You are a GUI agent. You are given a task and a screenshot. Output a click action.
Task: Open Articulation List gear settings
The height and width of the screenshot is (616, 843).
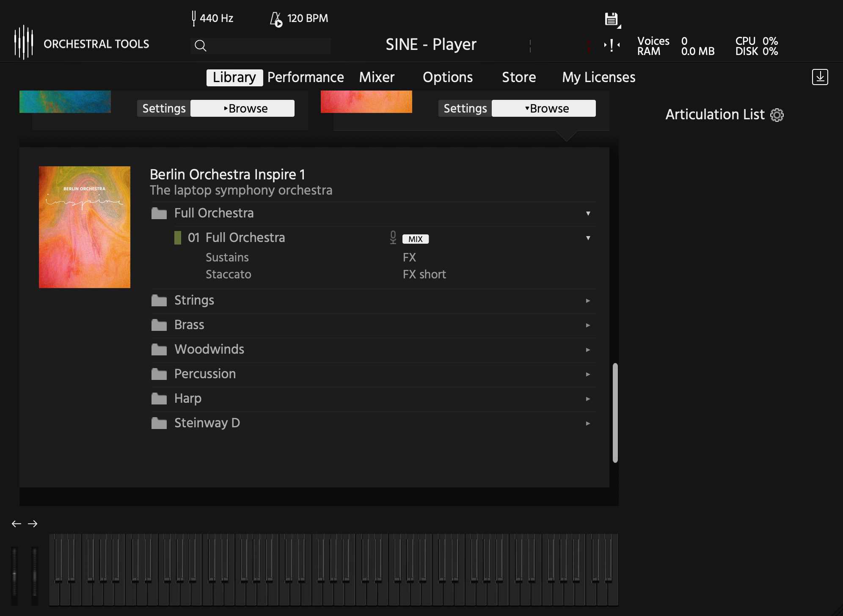pos(777,115)
